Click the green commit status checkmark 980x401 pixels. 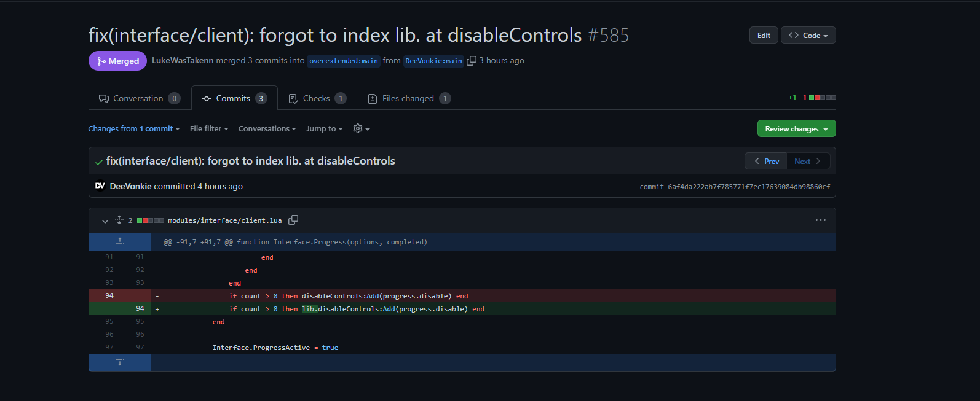(x=99, y=162)
